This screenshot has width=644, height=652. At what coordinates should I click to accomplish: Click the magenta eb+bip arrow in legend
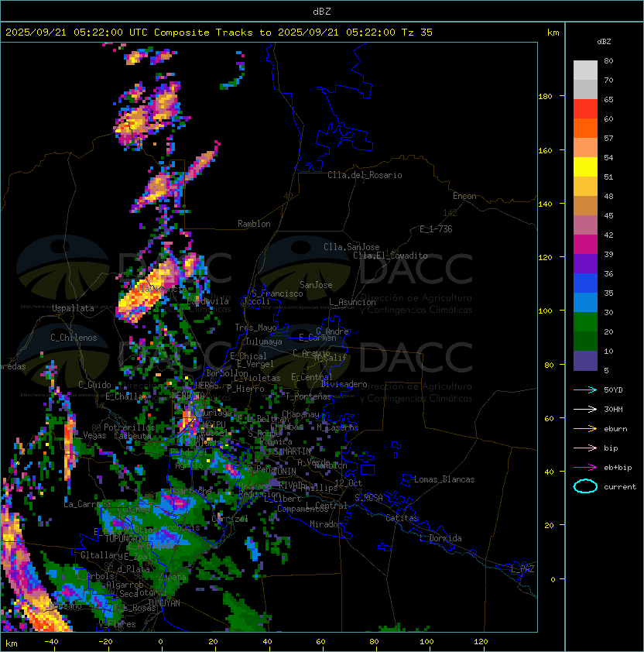point(585,468)
